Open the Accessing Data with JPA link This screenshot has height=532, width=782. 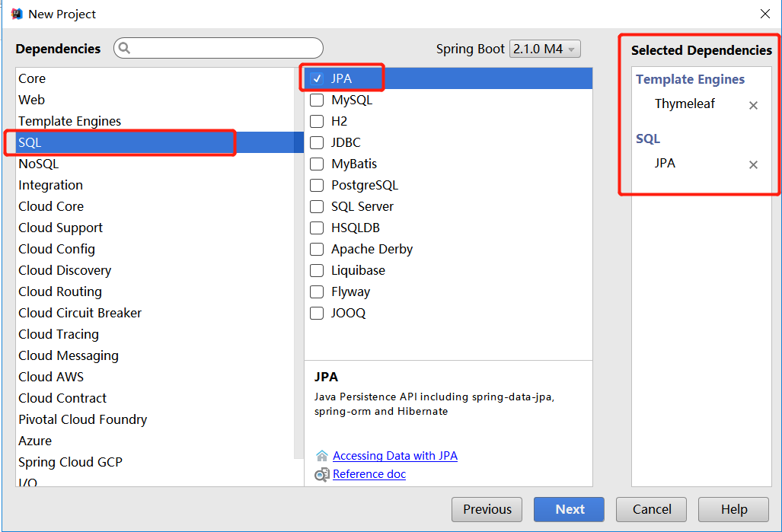coord(395,456)
